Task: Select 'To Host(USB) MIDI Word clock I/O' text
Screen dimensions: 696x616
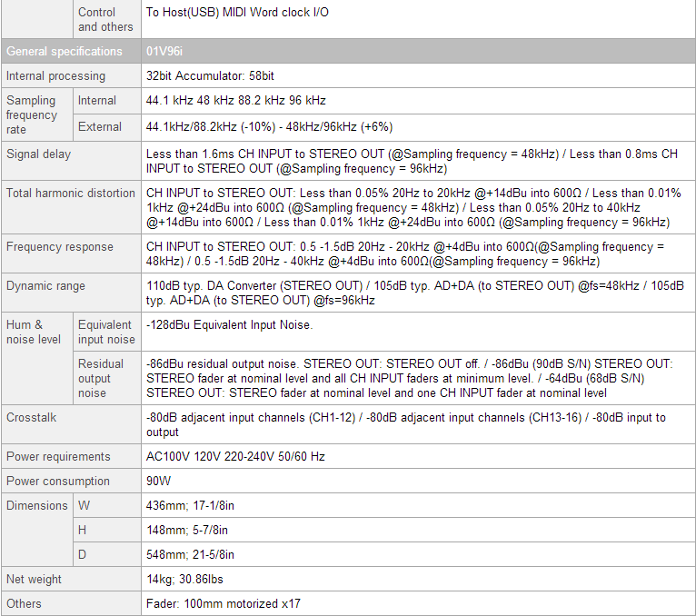Action: (237, 13)
